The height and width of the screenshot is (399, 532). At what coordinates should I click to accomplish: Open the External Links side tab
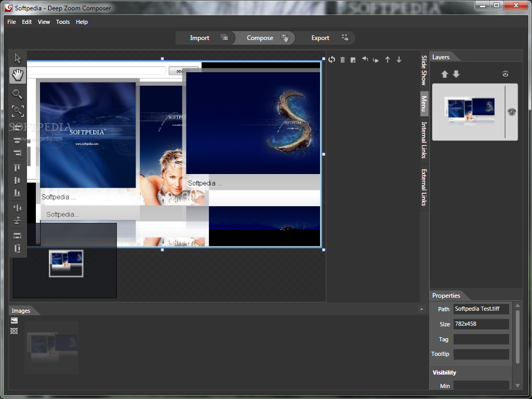click(424, 187)
